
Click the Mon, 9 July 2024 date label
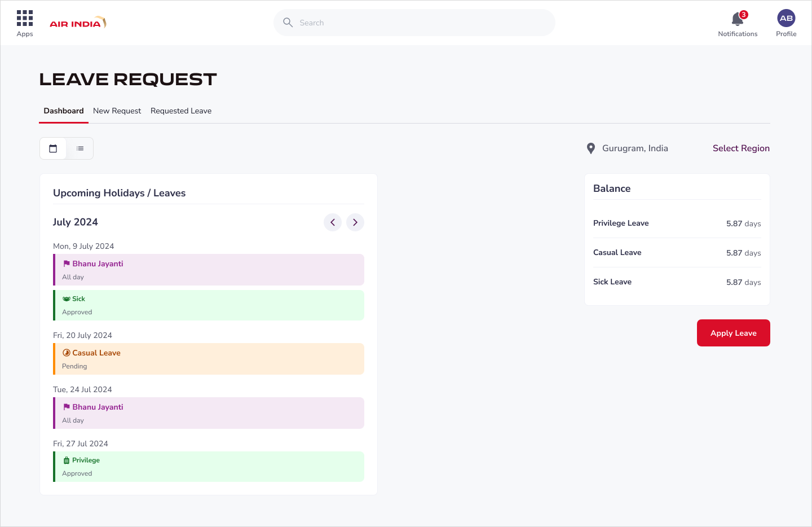click(83, 246)
